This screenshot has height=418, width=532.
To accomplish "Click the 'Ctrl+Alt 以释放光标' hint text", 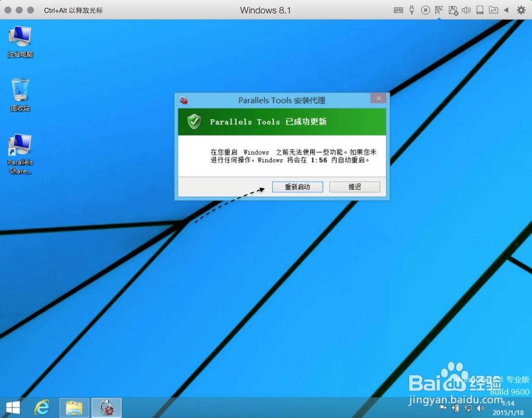I will point(73,11).
